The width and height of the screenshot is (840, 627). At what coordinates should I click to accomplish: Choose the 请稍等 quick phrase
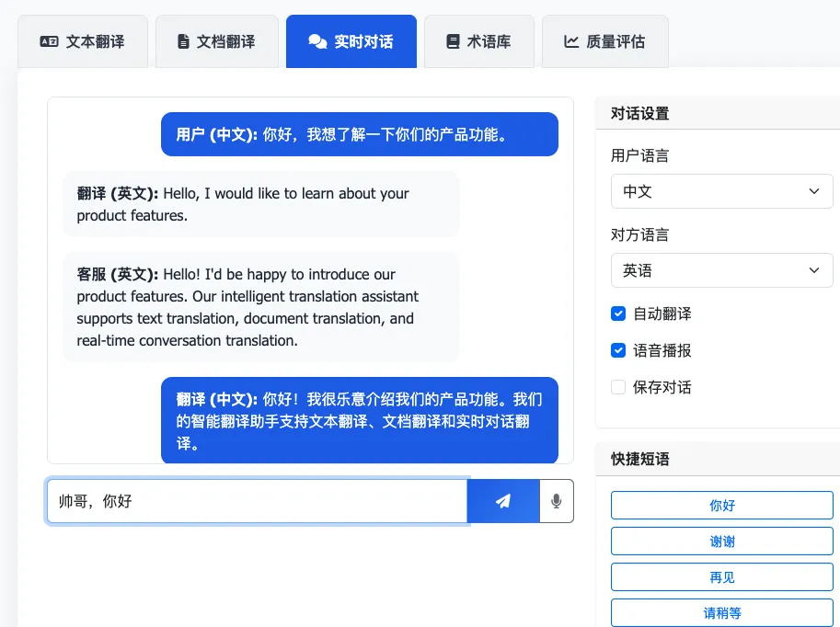click(721, 613)
